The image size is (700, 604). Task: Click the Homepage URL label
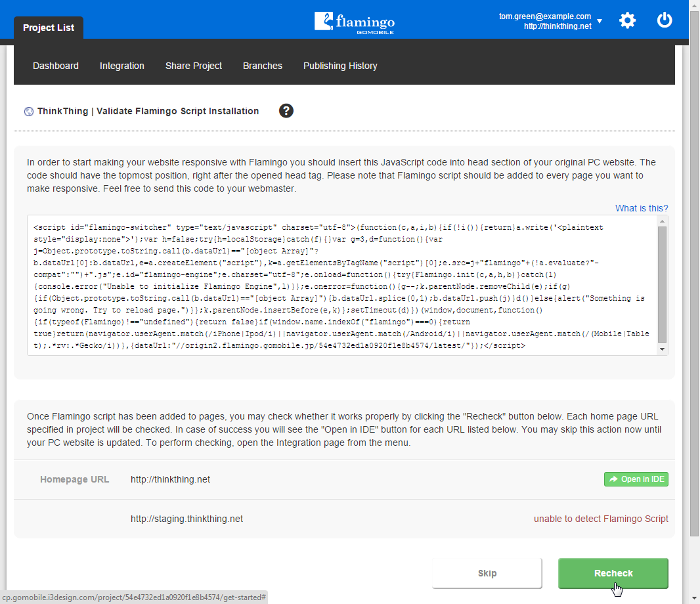pos(75,479)
